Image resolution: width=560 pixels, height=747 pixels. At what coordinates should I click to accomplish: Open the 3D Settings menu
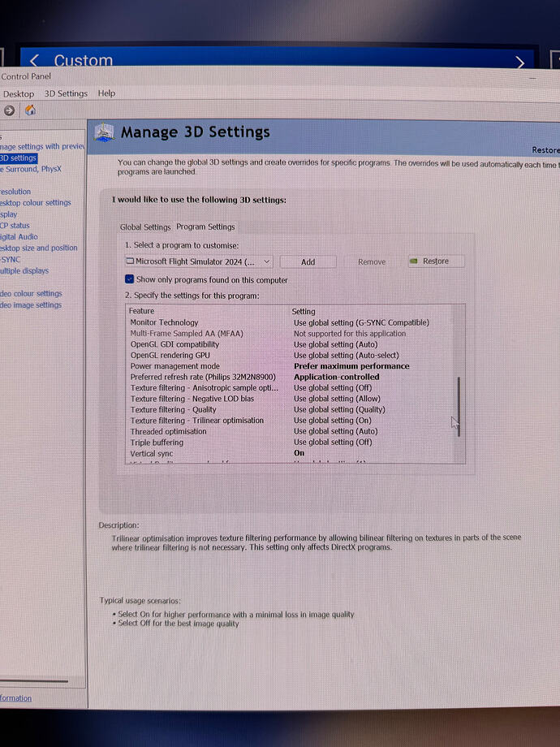pos(67,93)
